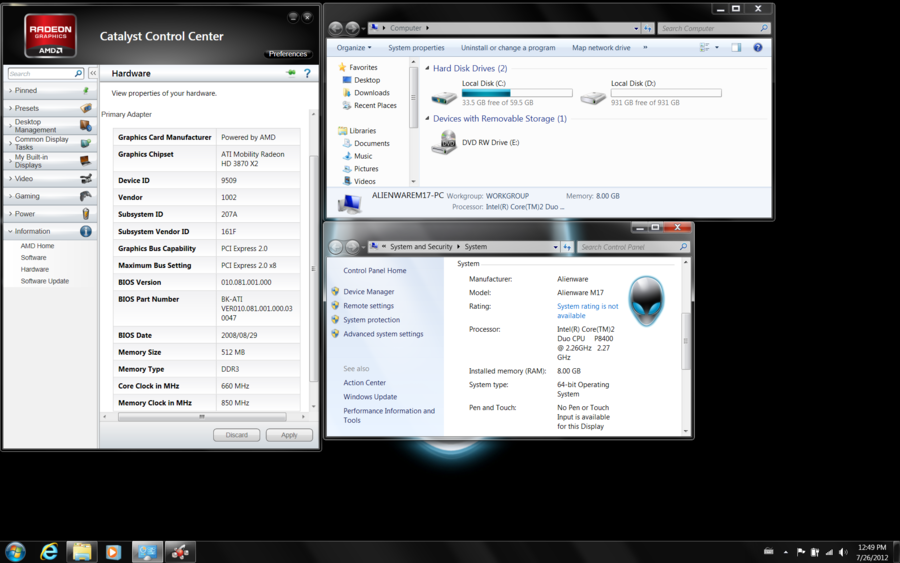Click Explorer help icon in Computer window
Viewport: 900px width, 563px height.
coord(758,48)
